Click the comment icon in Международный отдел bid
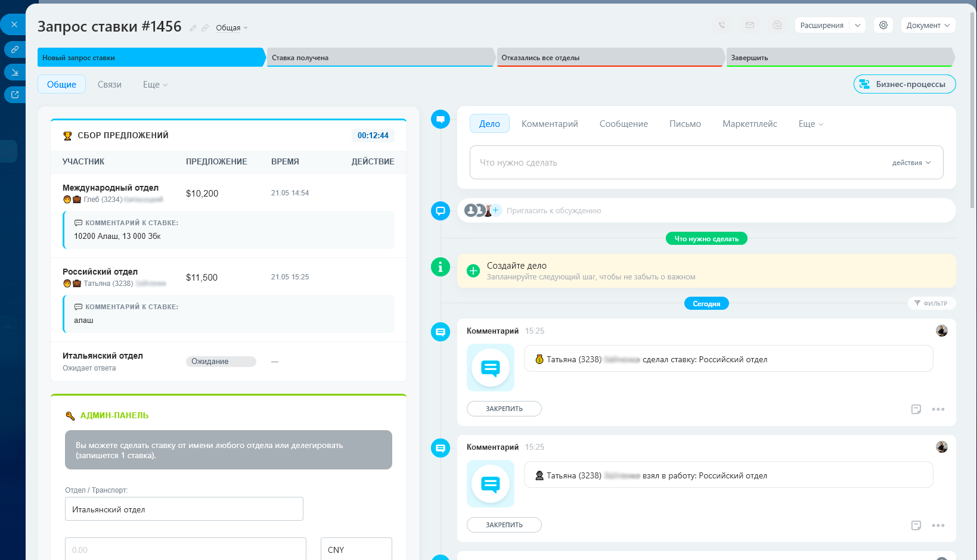The height and width of the screenshot is (560, 977). click(78, 223)
